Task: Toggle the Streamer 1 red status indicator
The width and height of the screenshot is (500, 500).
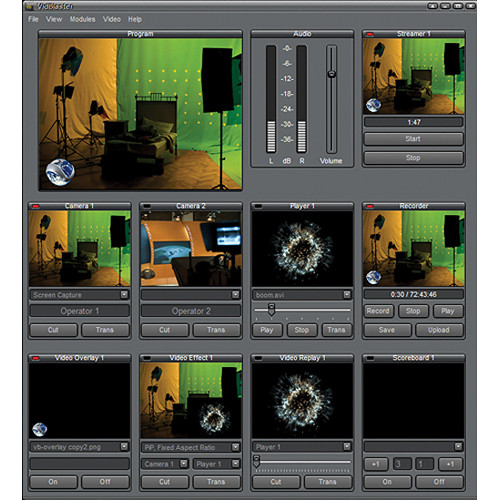Action: click(x=370, y=34)
